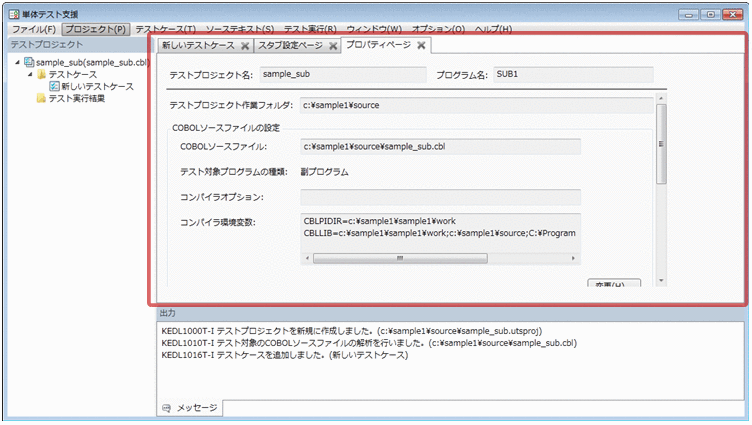Click the テストプロジェクト名 field
Viewport: 752px width, 425px height.
343,74
